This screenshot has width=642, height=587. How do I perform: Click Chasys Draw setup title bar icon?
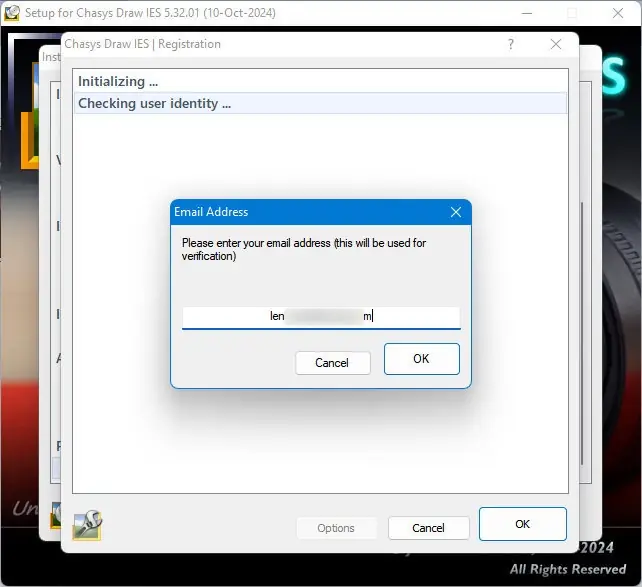11,13
